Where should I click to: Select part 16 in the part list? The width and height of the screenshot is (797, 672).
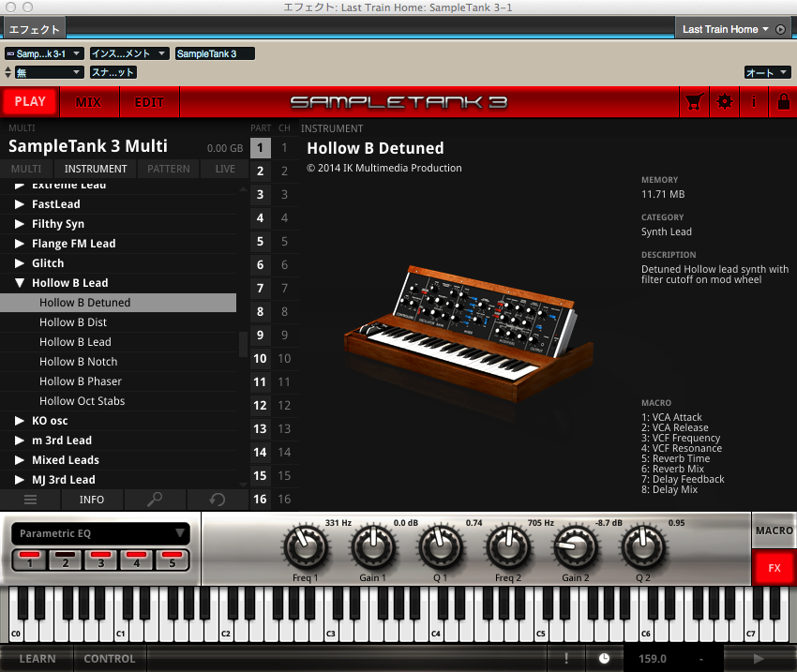[x=261, y=500]
